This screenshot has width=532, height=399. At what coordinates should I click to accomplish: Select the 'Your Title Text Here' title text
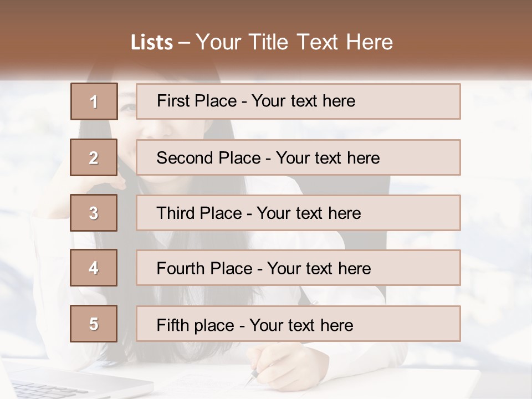point(294,43)
